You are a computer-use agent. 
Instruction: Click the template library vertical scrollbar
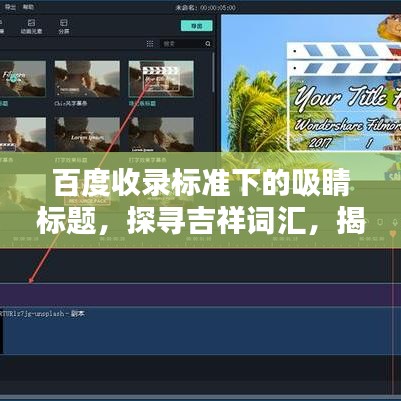coord(214,72)
